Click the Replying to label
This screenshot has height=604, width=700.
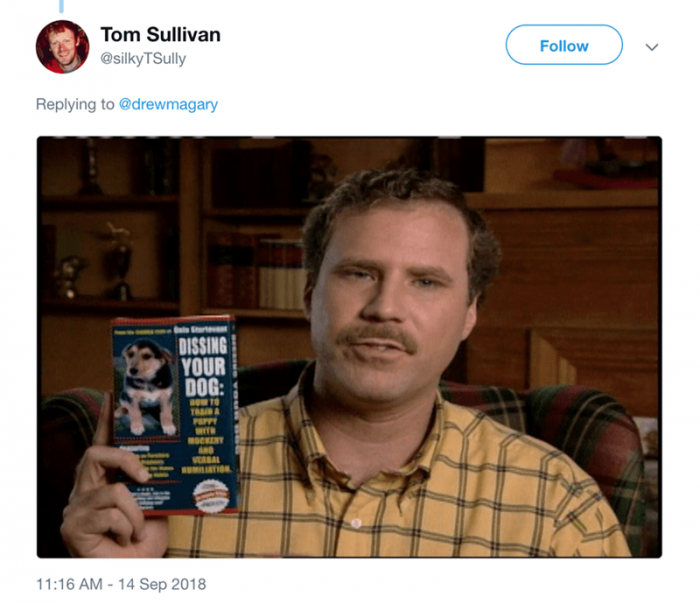click(75, 104)
